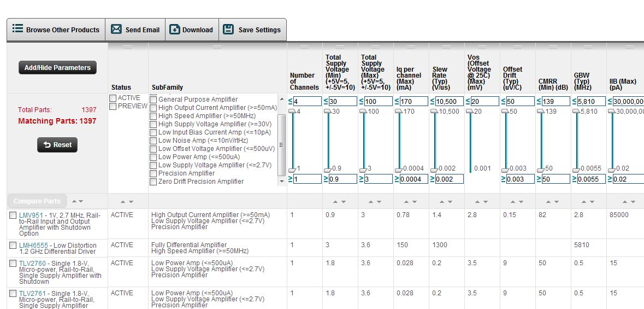Click the drag handle above Status column
644x309 pixels.
[128, 47]
